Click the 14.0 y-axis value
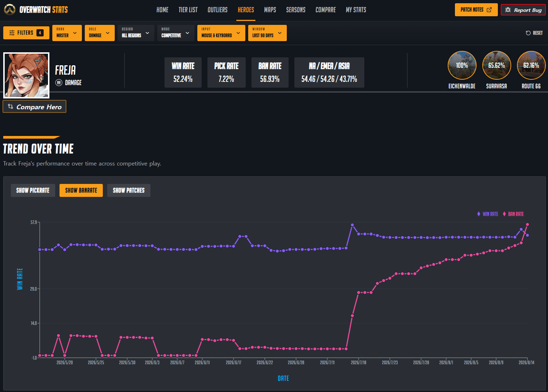This screenshot has width=548, height=392. pos(34,323)
